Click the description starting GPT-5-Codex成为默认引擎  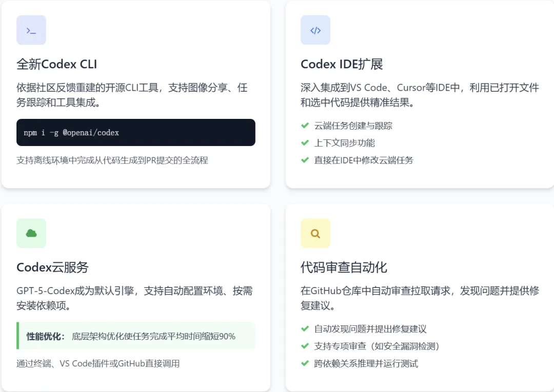134,298
